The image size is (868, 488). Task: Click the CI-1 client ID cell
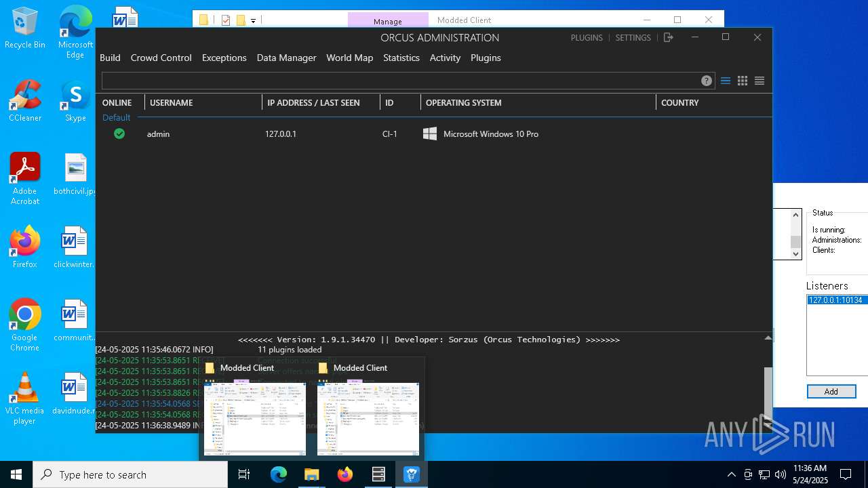(x=390, y=134)
